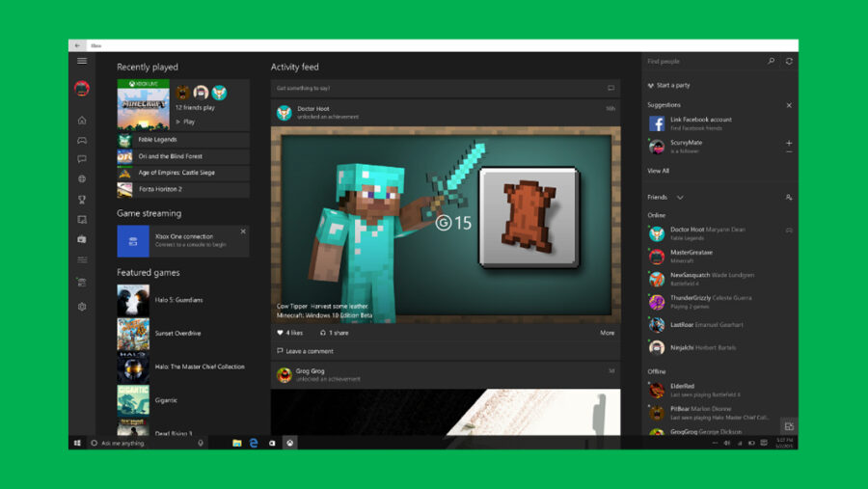Click Leave a comment
The width and height of the screenshot is (868, 489).
[x=305, y=351]
